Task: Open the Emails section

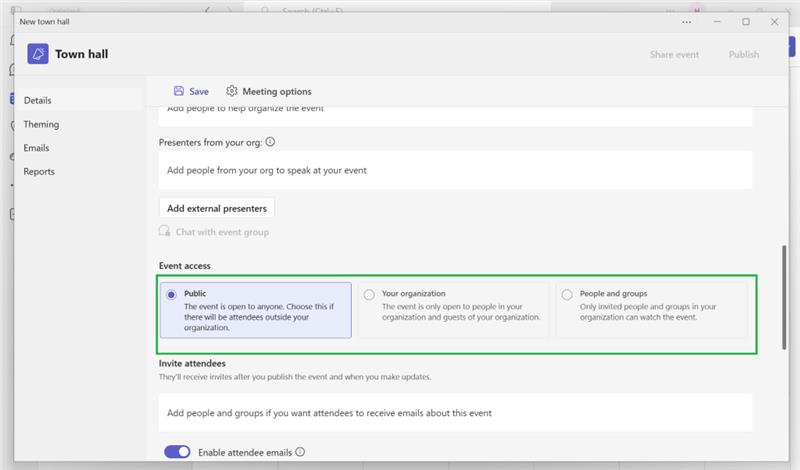Action: [x=36, y=148]
